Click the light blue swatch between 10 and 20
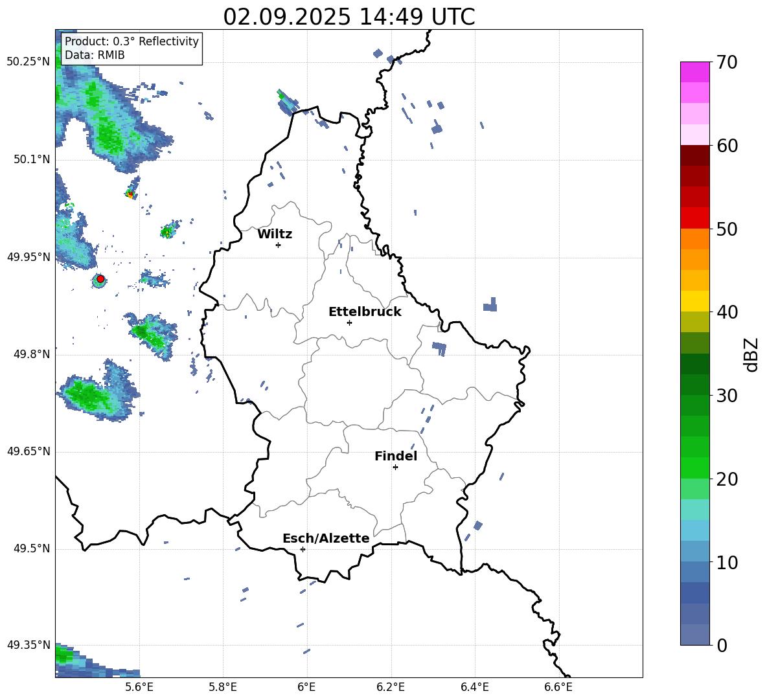This screenshot has width=767, height=700. [694, 530]
